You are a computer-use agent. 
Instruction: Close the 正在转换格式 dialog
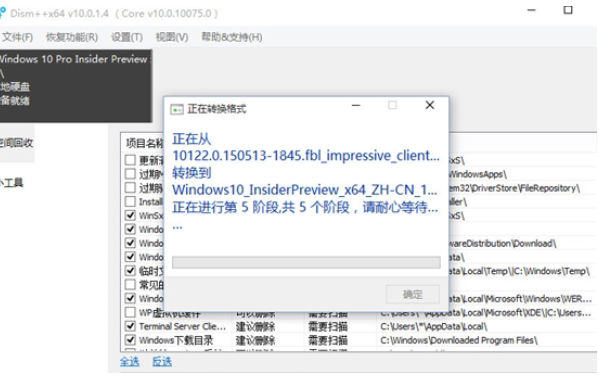tap(430, 105)
